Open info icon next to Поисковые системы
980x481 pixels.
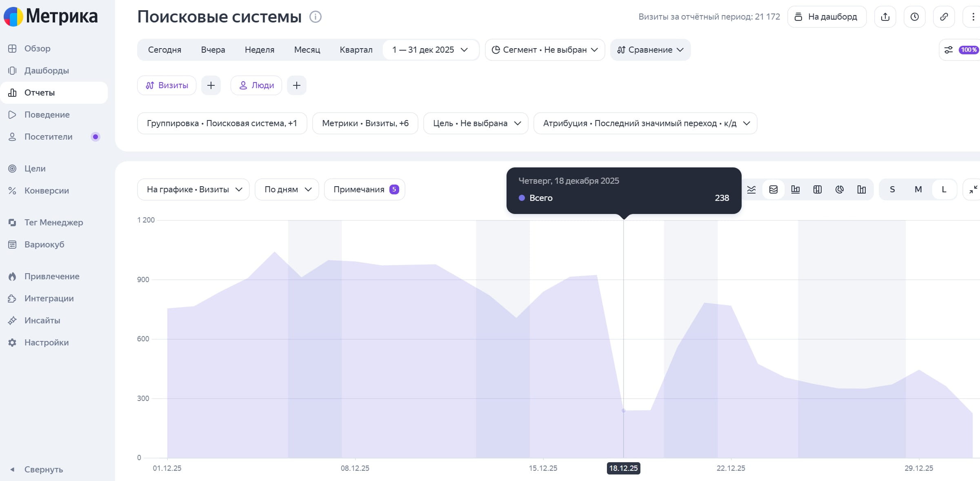(316, 17)
